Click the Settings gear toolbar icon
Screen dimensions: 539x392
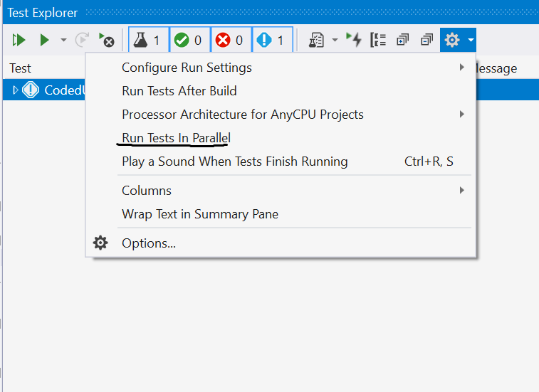click(452, 41)
